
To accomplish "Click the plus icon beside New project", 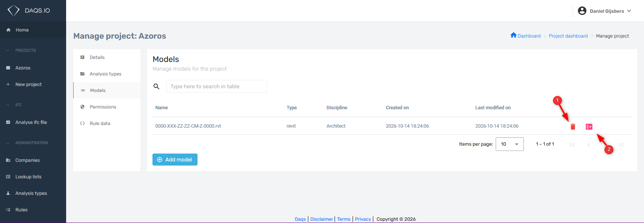I will click(8, 84).
